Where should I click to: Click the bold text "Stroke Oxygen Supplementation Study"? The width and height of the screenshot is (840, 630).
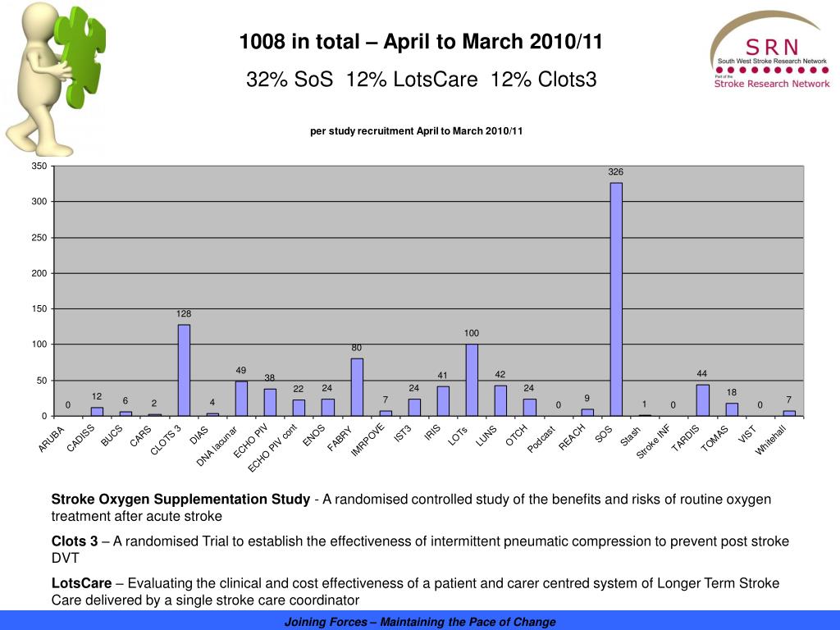[180, 500]
